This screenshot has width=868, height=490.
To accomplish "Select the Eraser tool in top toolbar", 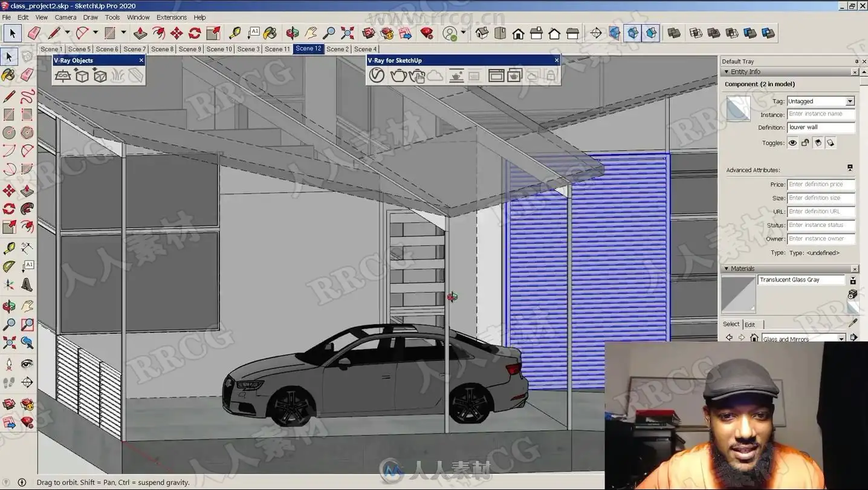I will [x=34, y=33].
